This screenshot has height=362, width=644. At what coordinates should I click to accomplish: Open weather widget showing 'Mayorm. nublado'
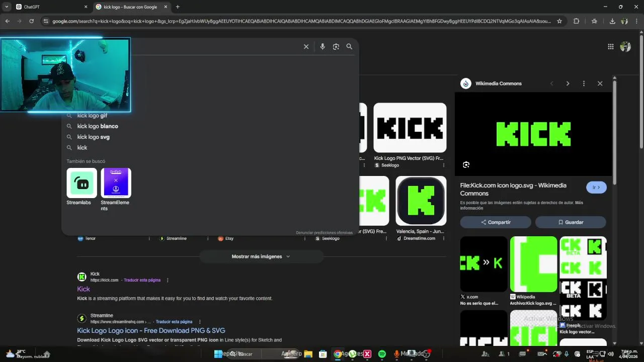(x=28, y=354)
